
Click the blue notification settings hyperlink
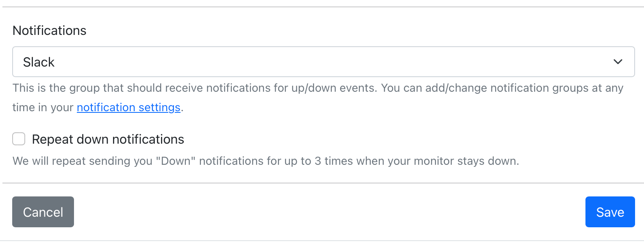(128, 107)
